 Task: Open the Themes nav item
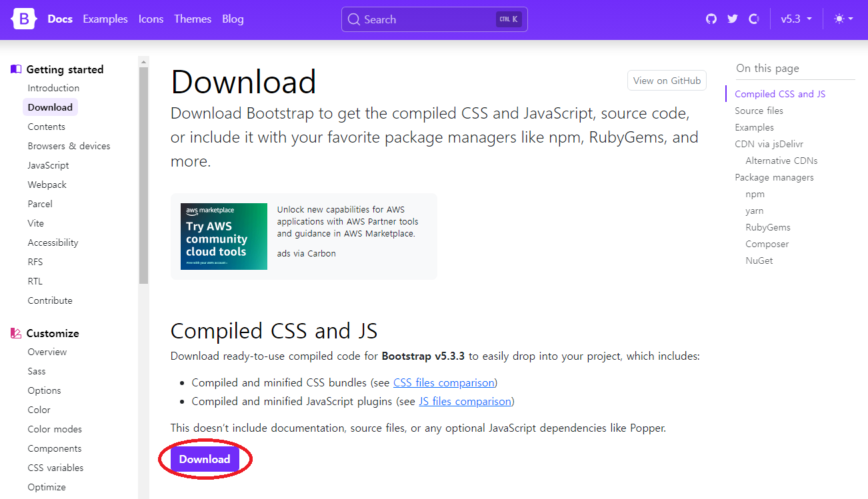coord(193,19)
